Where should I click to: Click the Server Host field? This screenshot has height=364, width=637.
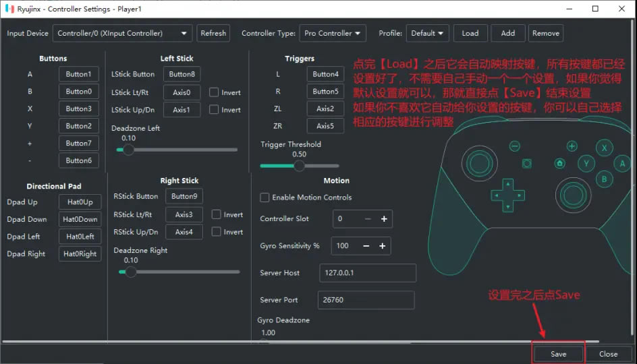click(368, 273)
